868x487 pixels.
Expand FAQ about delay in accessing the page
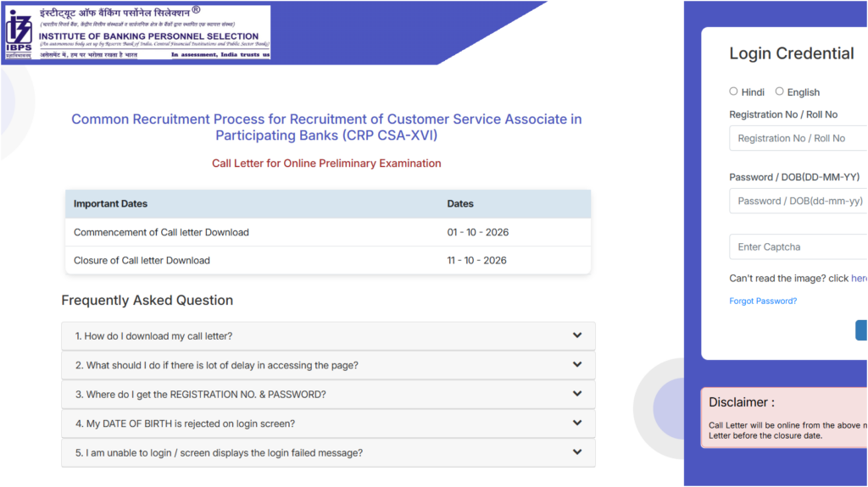point(328,365)
